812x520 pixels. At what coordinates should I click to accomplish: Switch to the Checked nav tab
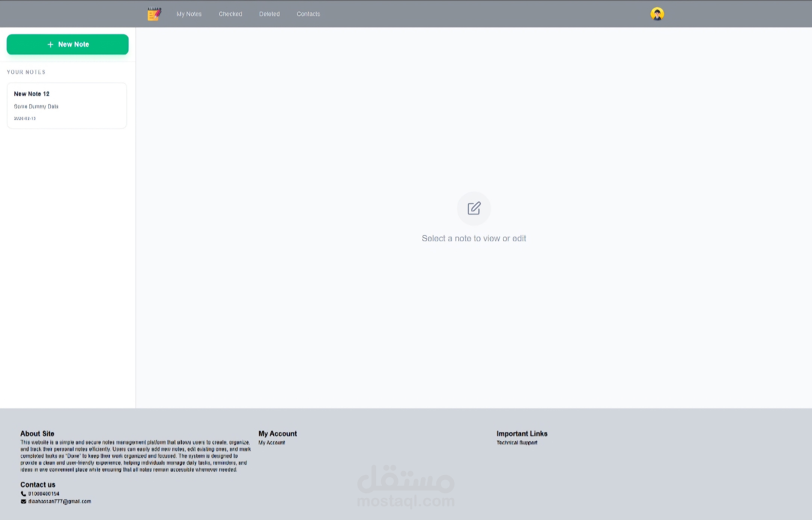(x=230, y=14)
